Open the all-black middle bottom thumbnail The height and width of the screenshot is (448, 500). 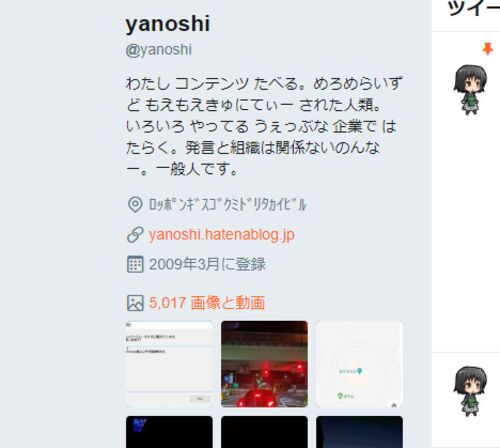(x=264, y=432)
